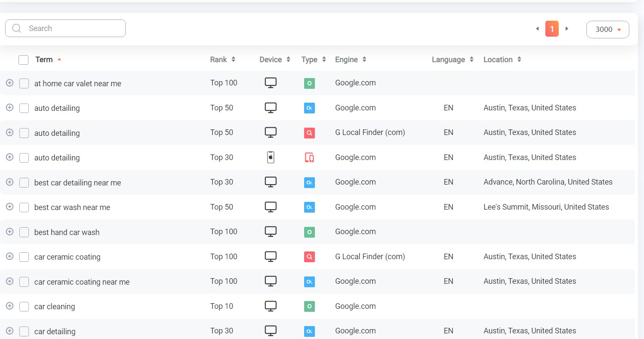Viewport: 644px width, 339px height.
Task: Click the term 'at home car valet near me'
Action: coord(78,84)
